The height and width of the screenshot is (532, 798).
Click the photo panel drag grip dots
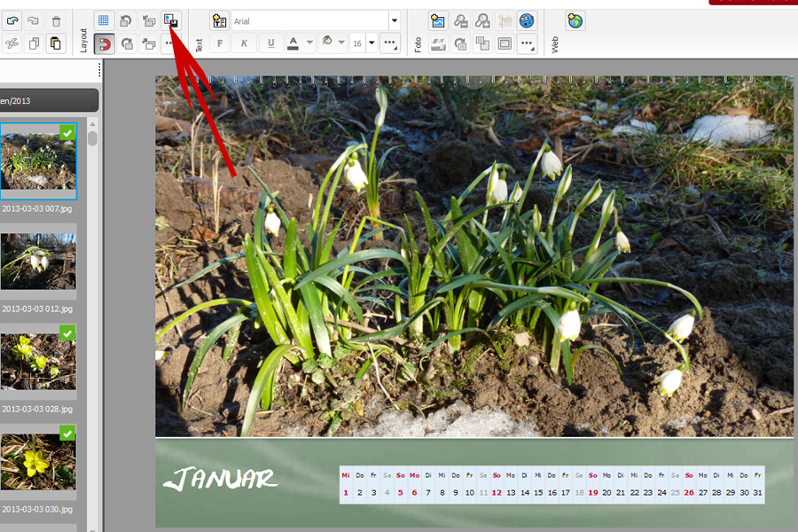pyautogui.click(x=99, y=70)
